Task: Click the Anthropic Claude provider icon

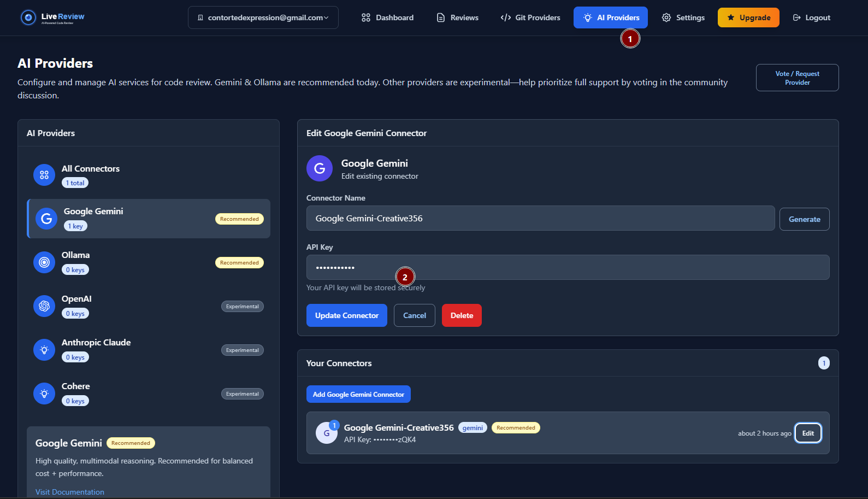Action: 44,350
